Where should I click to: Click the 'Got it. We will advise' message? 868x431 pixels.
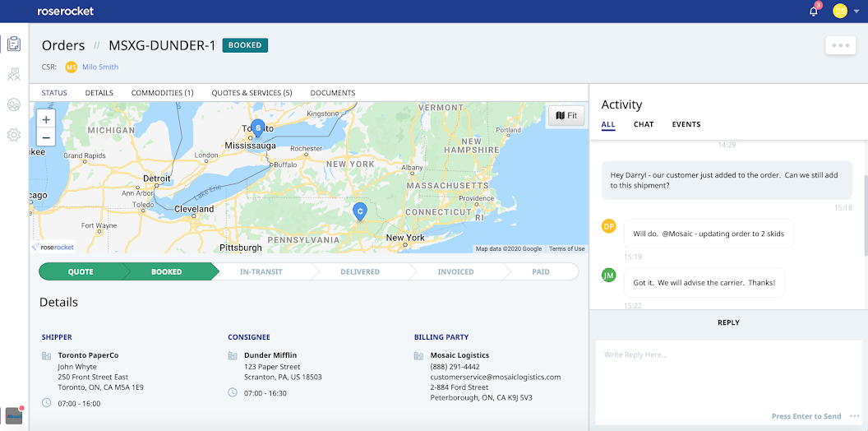[x=704, y=282]
